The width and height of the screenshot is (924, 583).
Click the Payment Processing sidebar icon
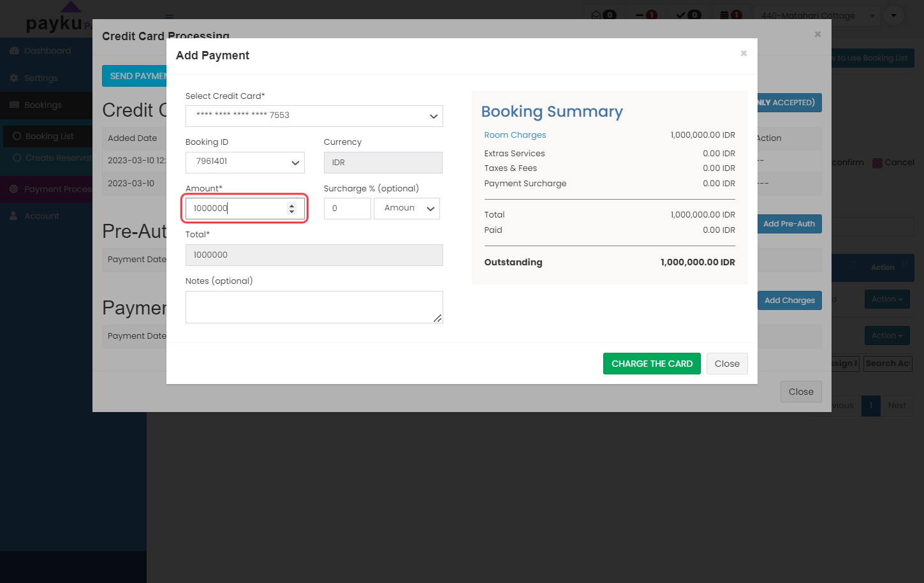[14, 189]
